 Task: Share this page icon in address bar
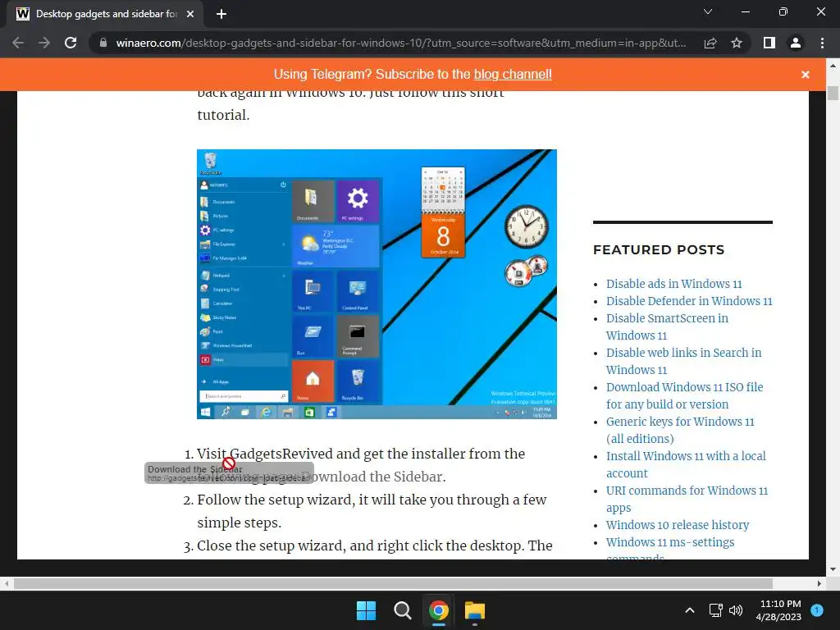tap(710, 43)
